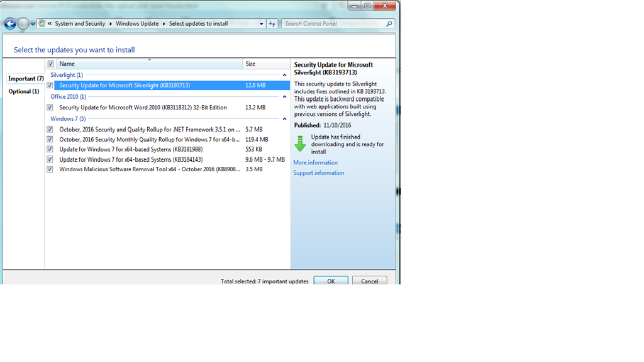Open dropdown arrow after Windows Update
The width and height of the screenshot is (644, 362).
(x=164, y=24)
